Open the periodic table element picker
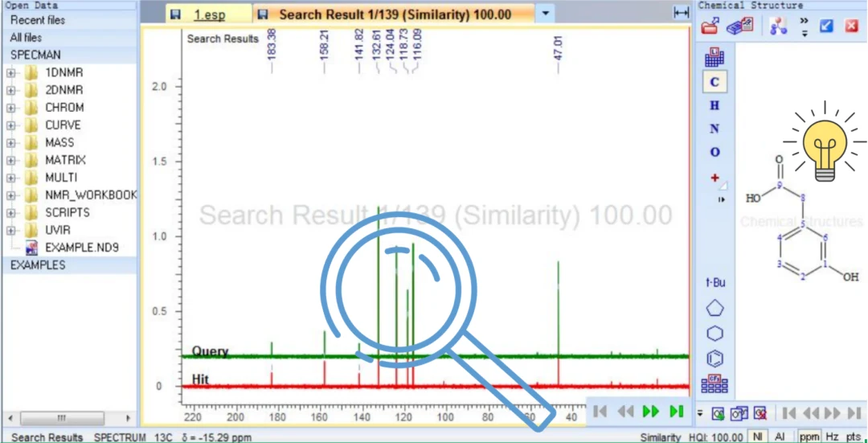 coord(714,57)
